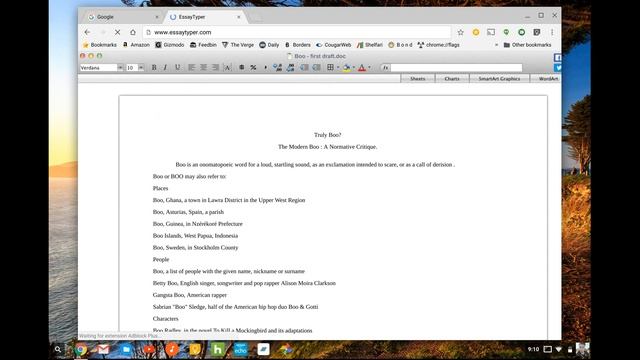Close the EssayTyper tab

coord(239,17)
